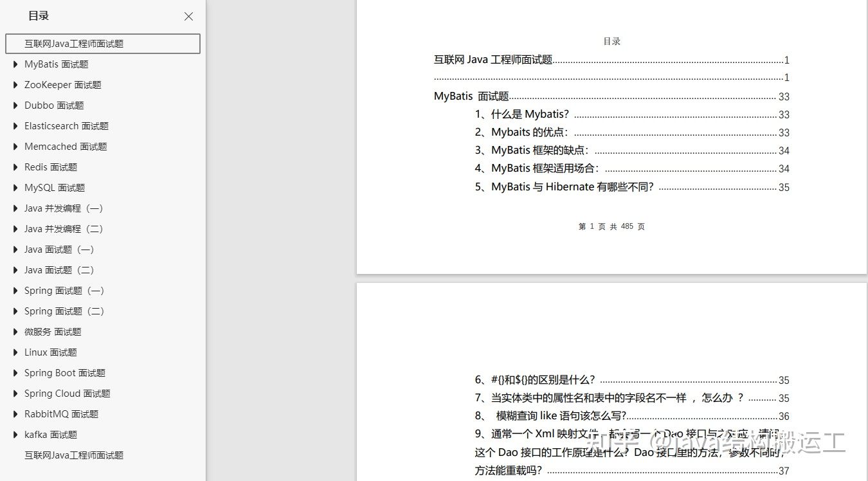
Task: Open Spring 面试题（一）bookmark label
Action: point(64,291)
